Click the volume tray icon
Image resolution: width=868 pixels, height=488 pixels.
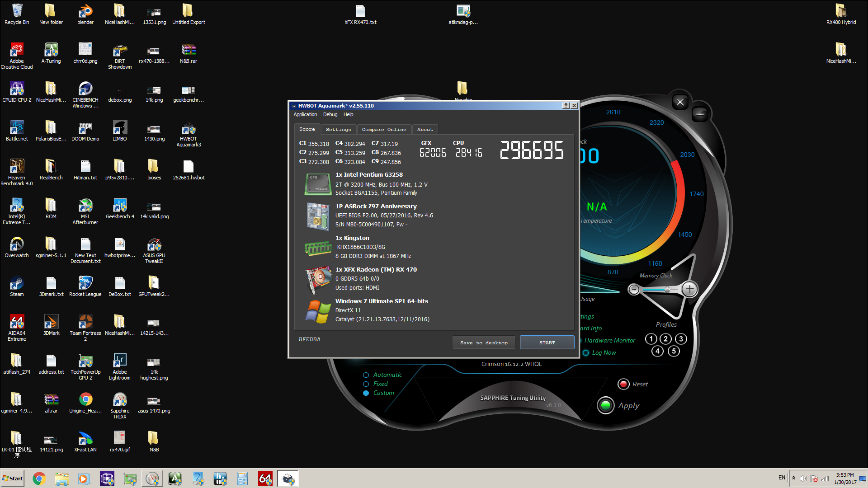803,478
